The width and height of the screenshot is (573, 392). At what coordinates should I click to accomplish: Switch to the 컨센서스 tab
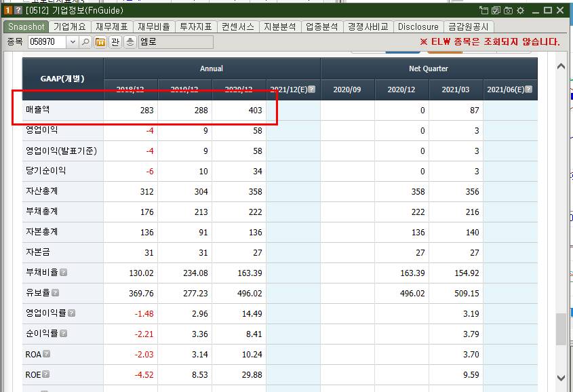click(x=238, y=26)
